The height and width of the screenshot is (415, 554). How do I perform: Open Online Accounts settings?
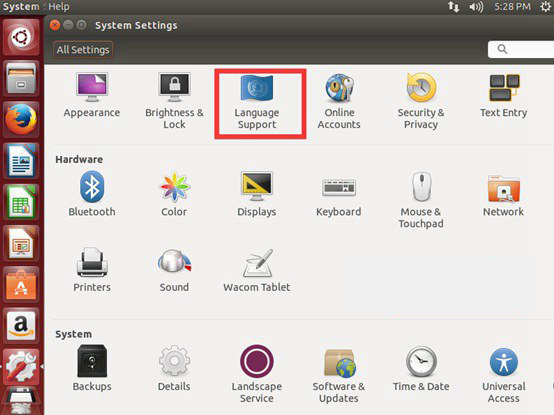(x=339, y=101)
